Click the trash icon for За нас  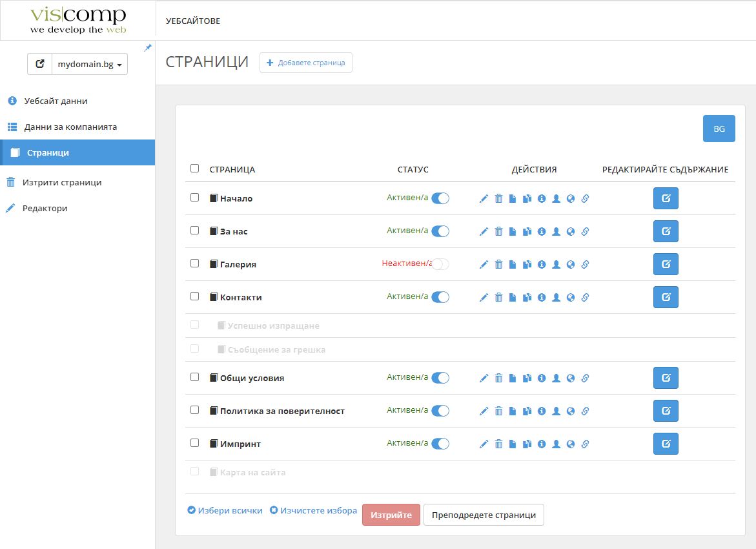[x=498, y=232]
